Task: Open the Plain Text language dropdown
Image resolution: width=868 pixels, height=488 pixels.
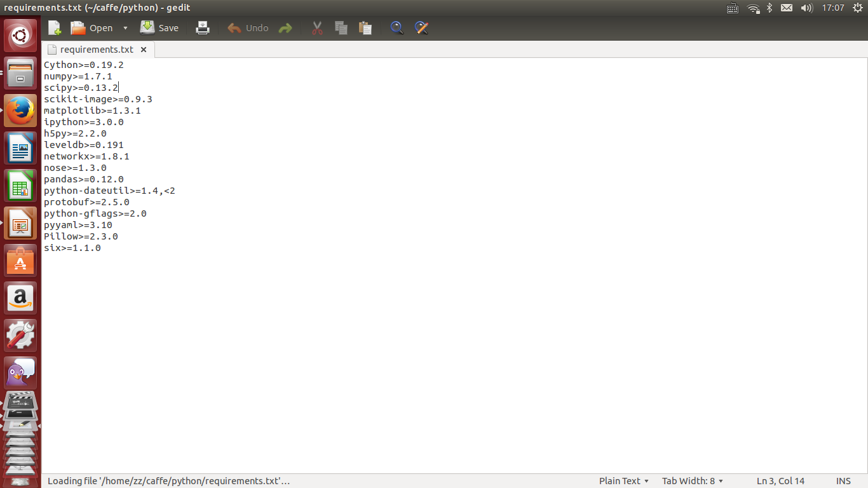Action: [624, 481]
